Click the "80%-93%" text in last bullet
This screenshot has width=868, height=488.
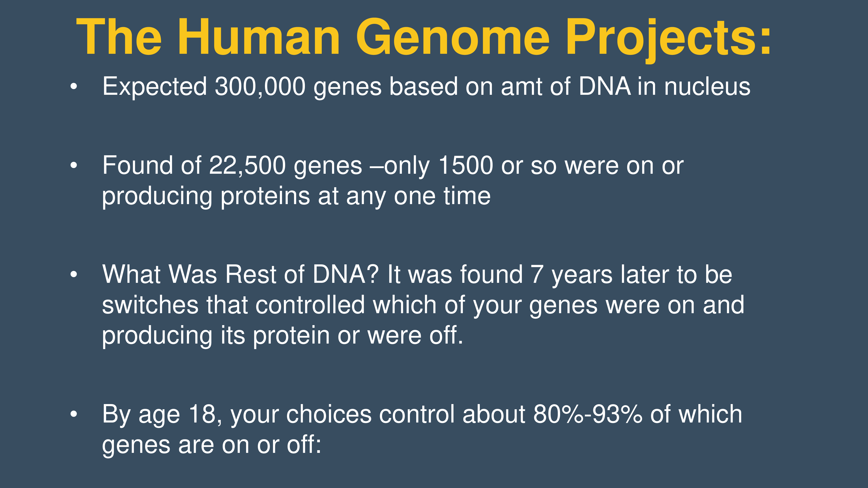tap(588, 414)
